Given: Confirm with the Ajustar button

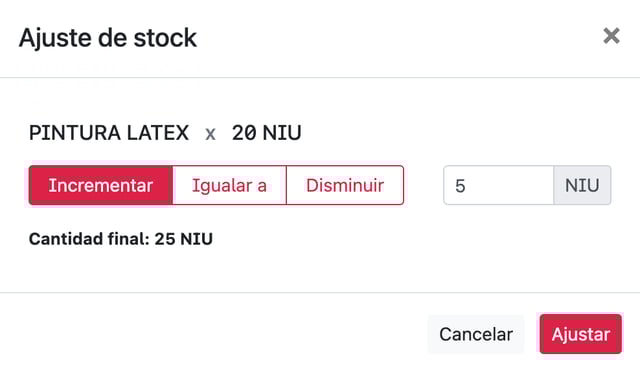Looking at the screenshot, I should [580, 334].
